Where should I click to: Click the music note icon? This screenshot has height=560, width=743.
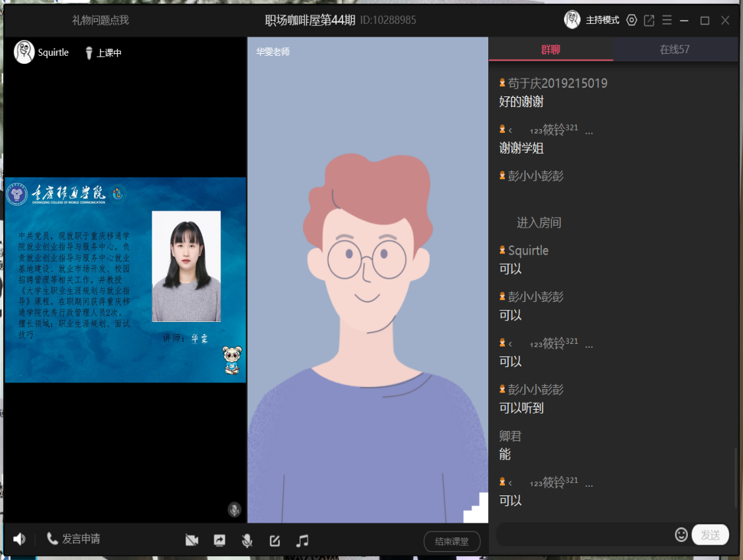(302, 540)
